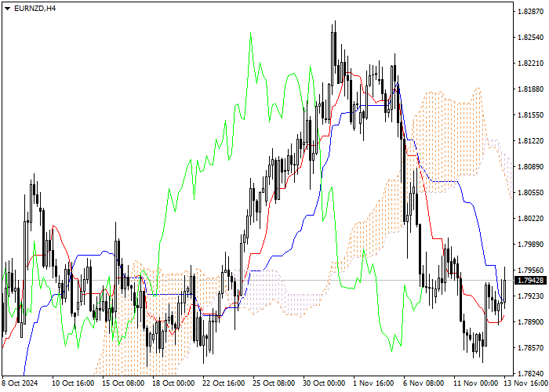549x392 pixels.
Task: Click the 1.80890 price axis value
Action: click(x=530, y=167)
